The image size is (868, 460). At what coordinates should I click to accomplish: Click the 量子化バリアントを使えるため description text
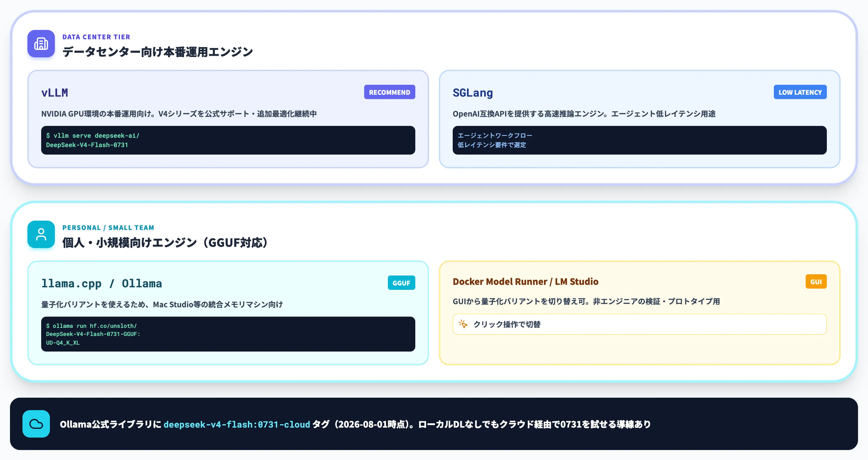pos(162,304)
